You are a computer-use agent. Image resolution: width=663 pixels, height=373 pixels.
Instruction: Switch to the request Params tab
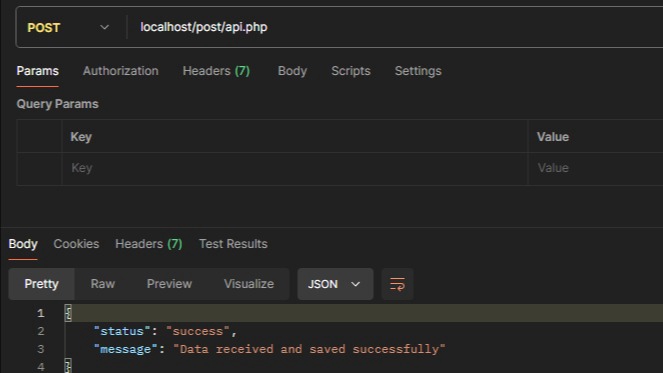point(37,71)
